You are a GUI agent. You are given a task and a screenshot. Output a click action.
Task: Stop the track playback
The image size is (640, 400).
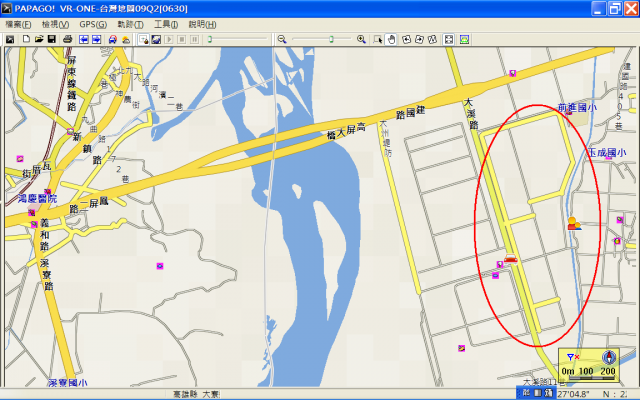(x=182, y=39)
